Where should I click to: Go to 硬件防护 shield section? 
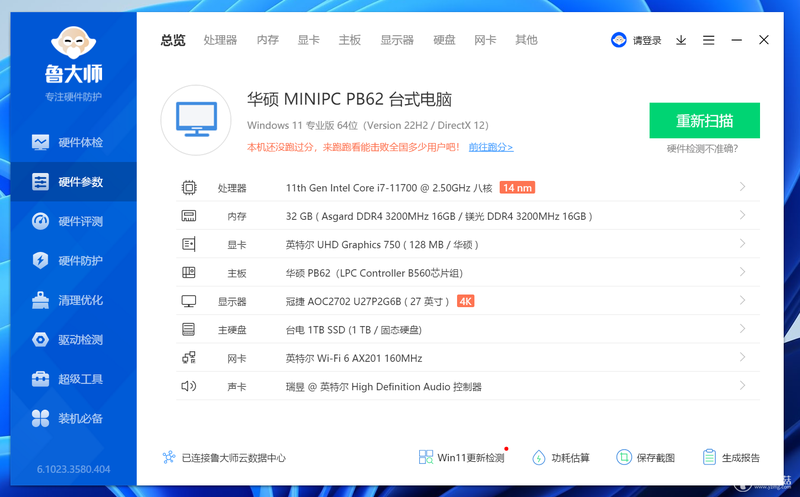[73, 260]
